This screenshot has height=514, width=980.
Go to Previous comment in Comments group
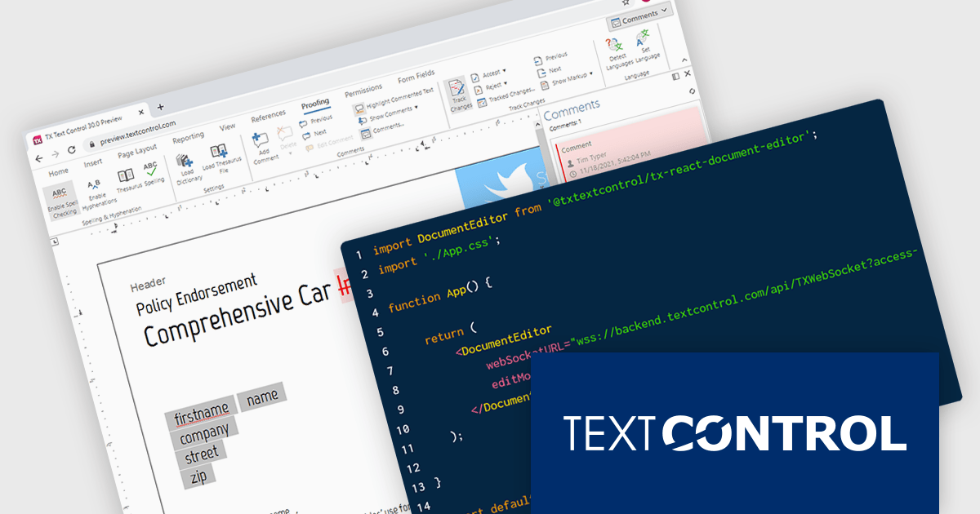315,121
